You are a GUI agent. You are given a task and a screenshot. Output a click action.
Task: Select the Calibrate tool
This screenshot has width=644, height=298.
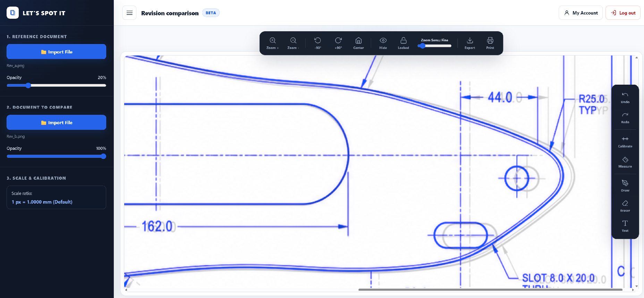click(x=625, y=142)
